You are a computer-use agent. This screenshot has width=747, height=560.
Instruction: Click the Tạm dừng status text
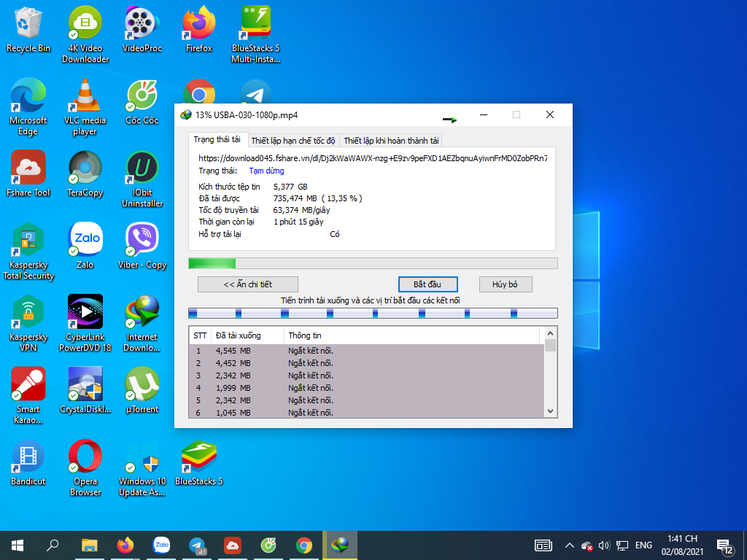[266, 171]
